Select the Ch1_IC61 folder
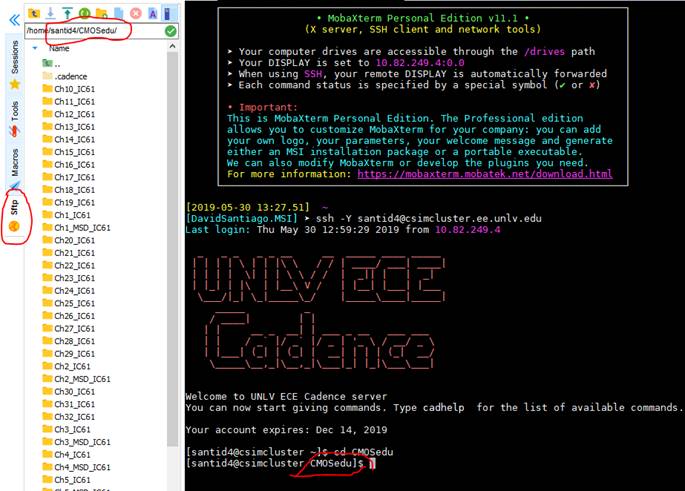This screenshot has width=685, height=491. [x=66, y=215]
